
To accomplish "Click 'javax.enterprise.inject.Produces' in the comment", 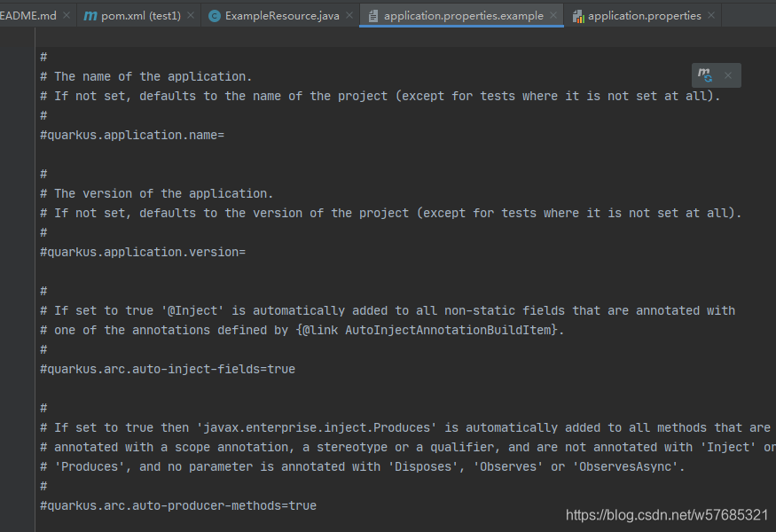I will 317,427.
